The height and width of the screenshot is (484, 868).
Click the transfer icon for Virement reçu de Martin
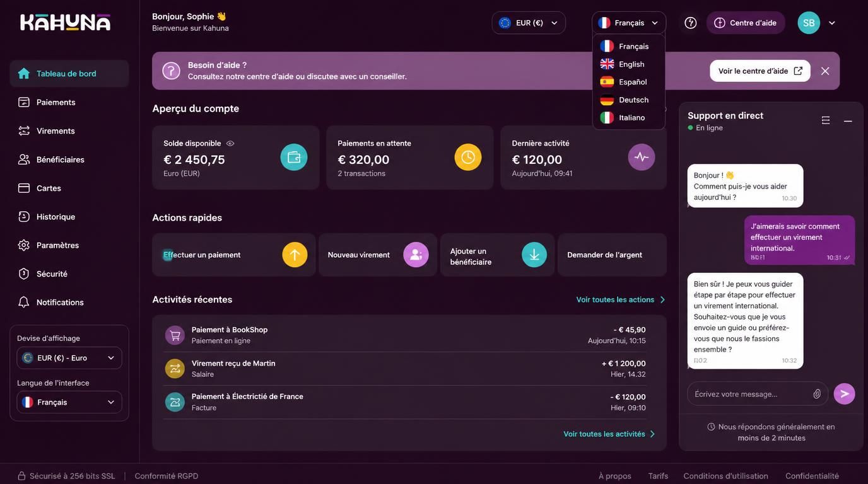175,369
